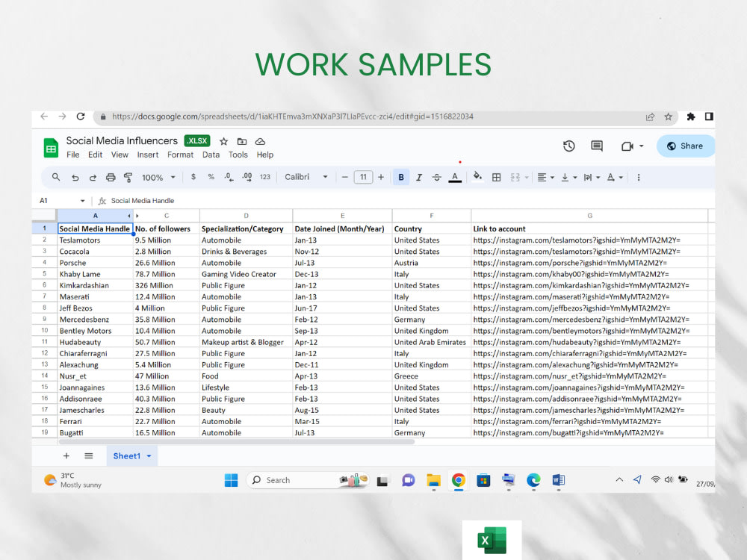Bookmark this page with star icon

point(668,116)
